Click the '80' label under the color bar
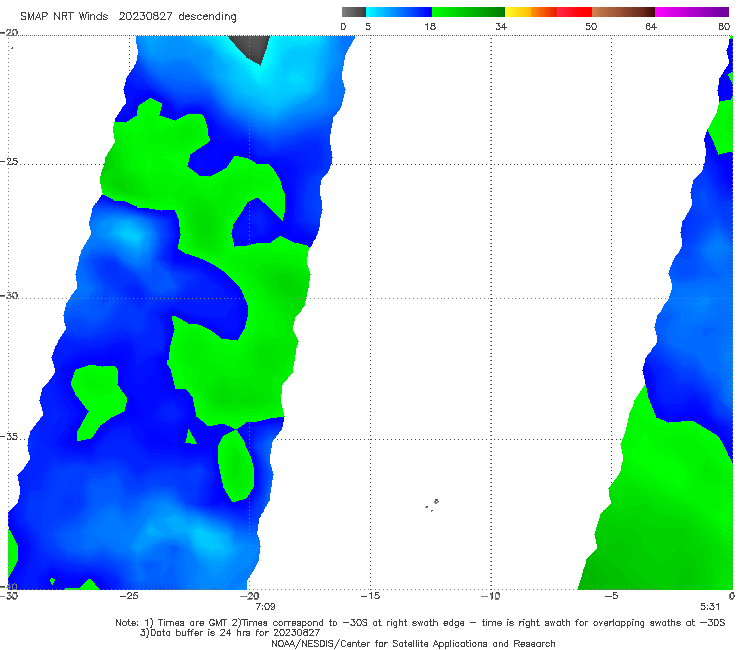 point(724,27)
